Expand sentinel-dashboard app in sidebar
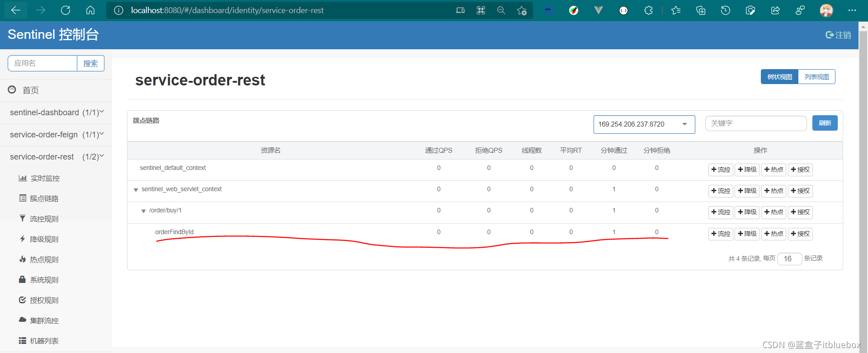This screenshot has height=353, width=868. click(x=56, y=113)
